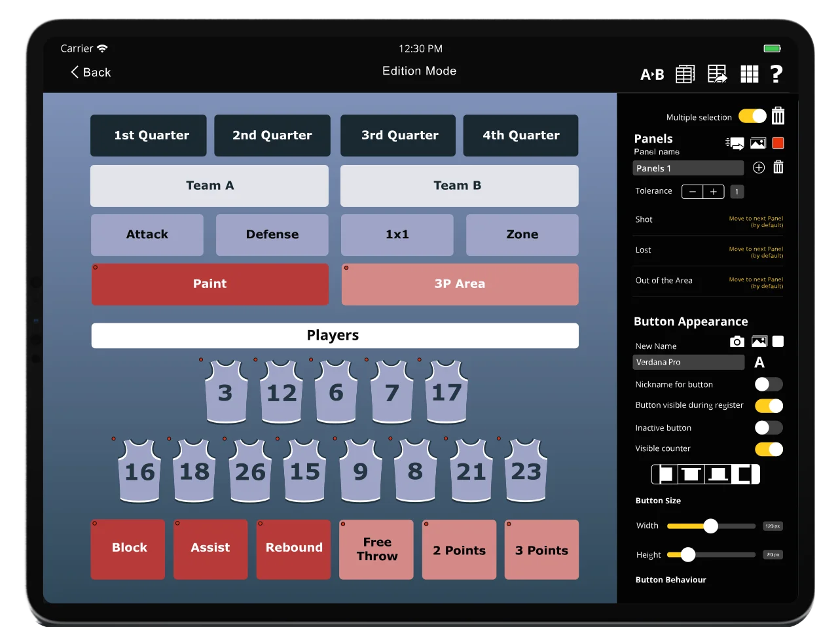Image resolution: width=838 pixels, height=644 pixels.
Task: Click the export table icon with arrow
Action: [718, 74]
